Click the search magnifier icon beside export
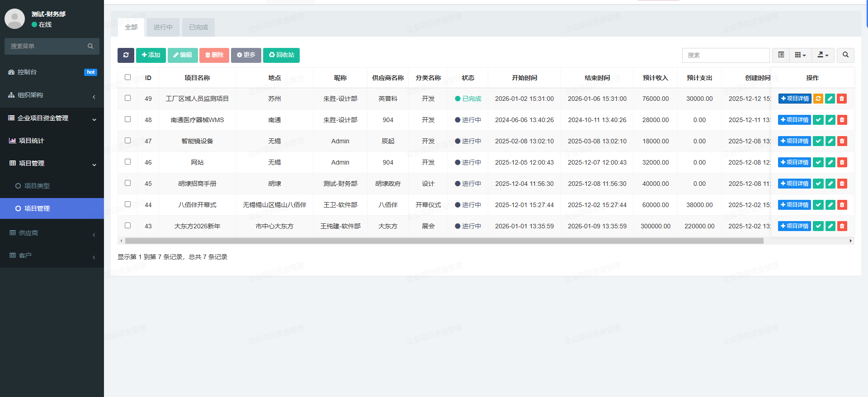 coord(845,55)
